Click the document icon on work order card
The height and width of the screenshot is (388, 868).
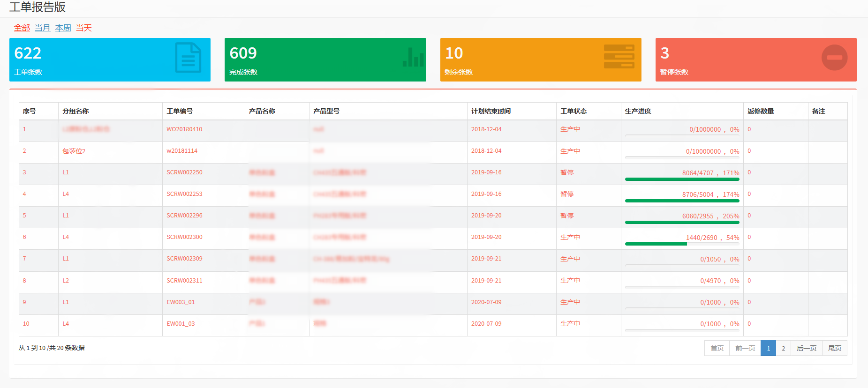tap(188, 58)
